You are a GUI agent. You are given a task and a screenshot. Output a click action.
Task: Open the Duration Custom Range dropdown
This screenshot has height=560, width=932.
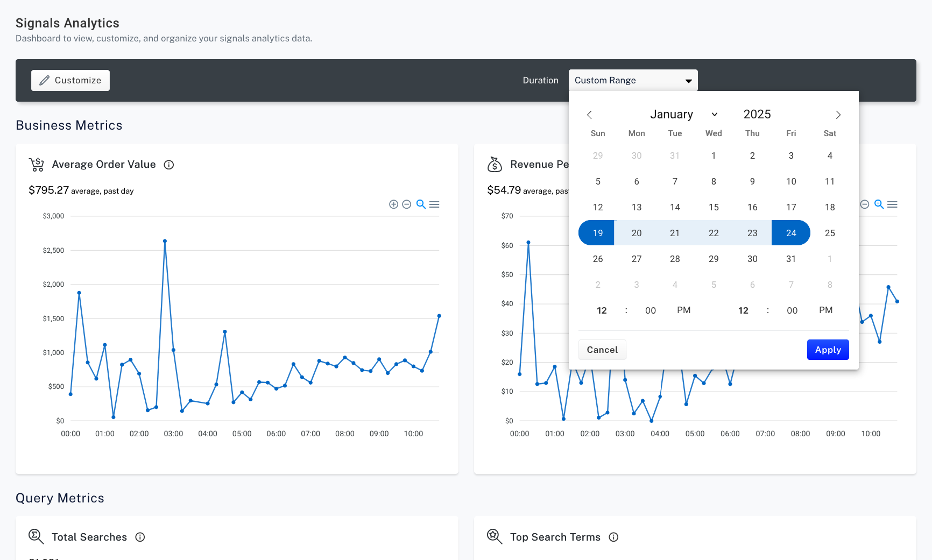(633, 80)
